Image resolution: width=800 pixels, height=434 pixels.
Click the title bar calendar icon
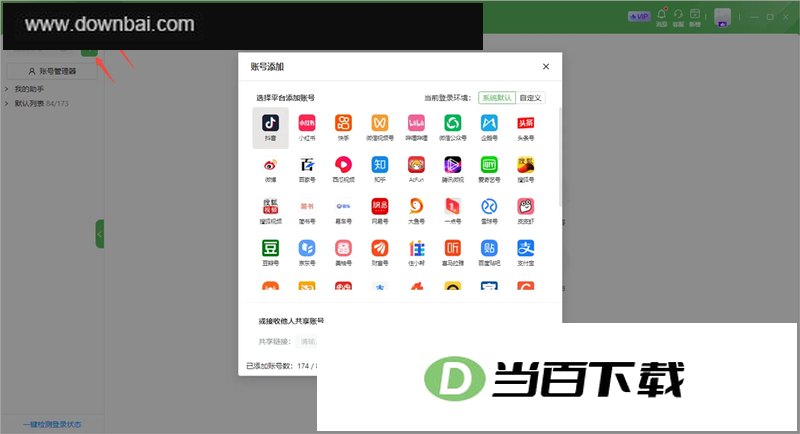[x=695, y=17]
